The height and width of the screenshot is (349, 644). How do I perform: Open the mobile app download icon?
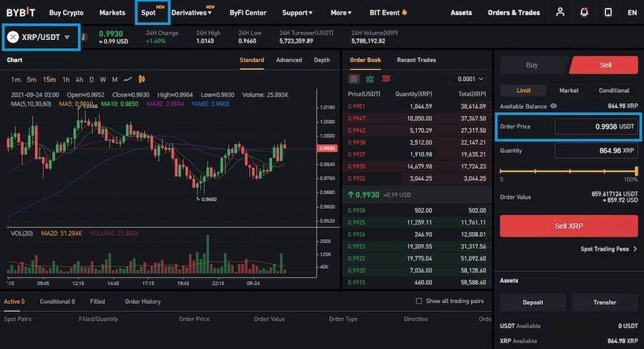(x=608, y=12)
